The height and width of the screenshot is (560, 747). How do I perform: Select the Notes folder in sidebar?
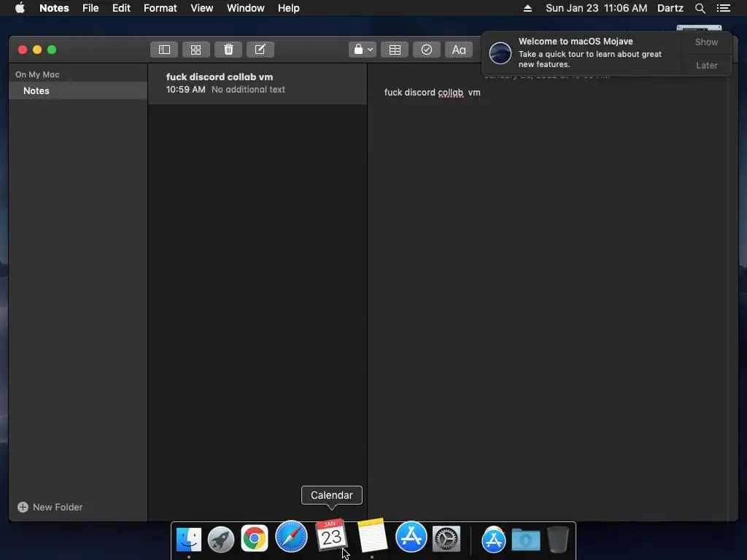click(x=78, y=90)
